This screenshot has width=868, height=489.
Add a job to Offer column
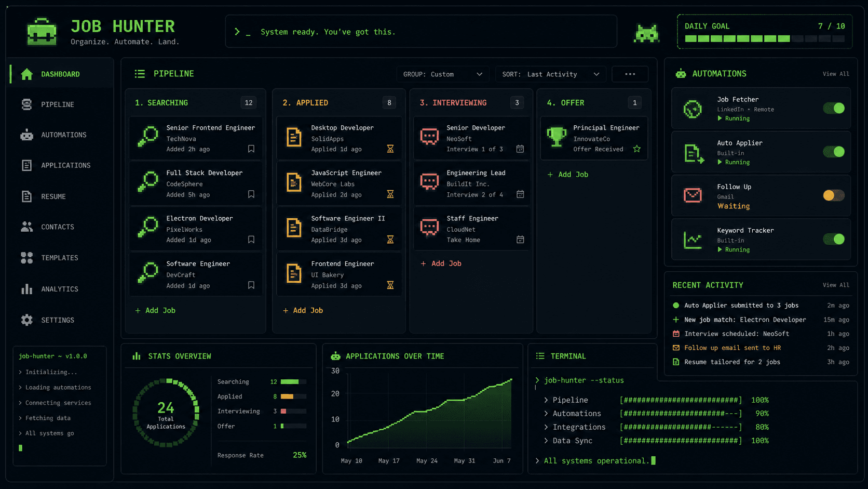click(568, 175)
